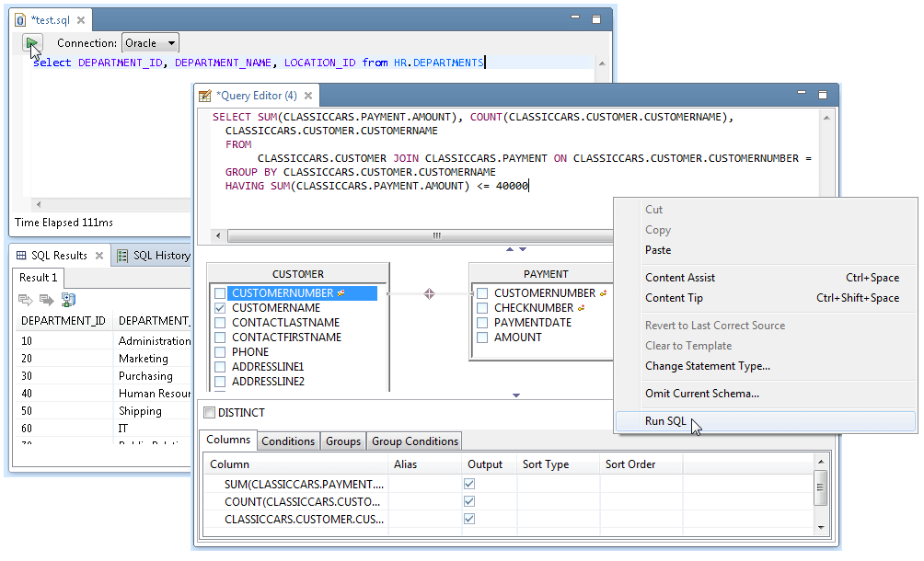Screen dimensions: 924x561
Task: Click the Alias column header
Action: coord(424,464)
